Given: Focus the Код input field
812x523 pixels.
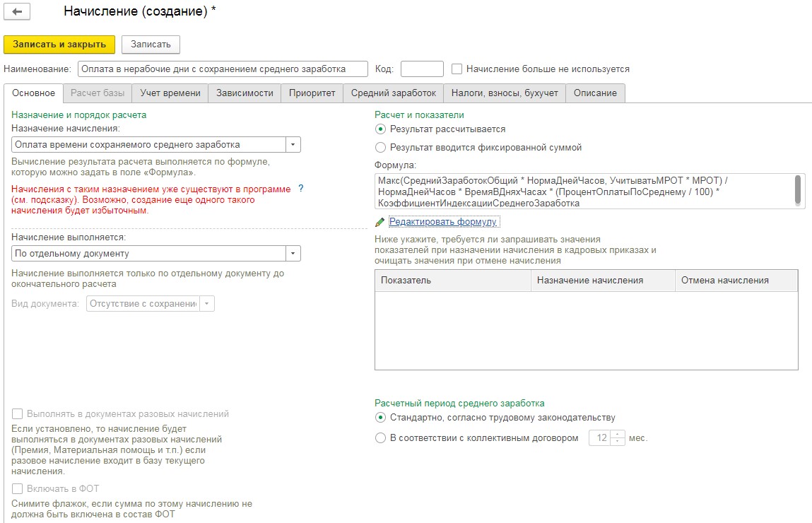Looking at the screenshot, I should point(422,69).
